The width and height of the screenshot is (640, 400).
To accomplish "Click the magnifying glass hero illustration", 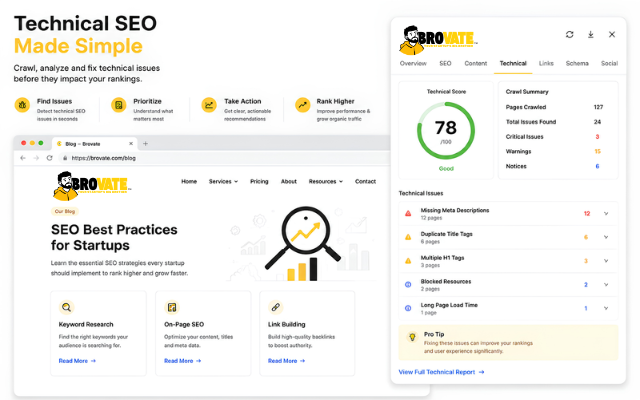I will click(303, 243).
